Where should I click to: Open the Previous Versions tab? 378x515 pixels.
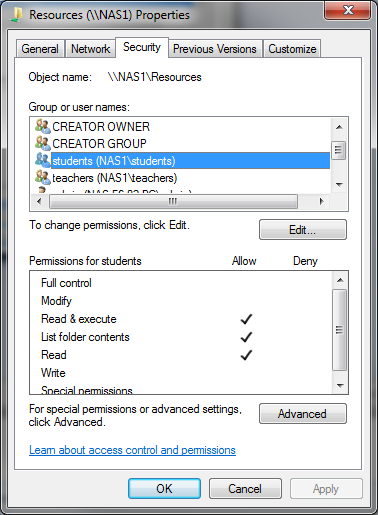215,49
